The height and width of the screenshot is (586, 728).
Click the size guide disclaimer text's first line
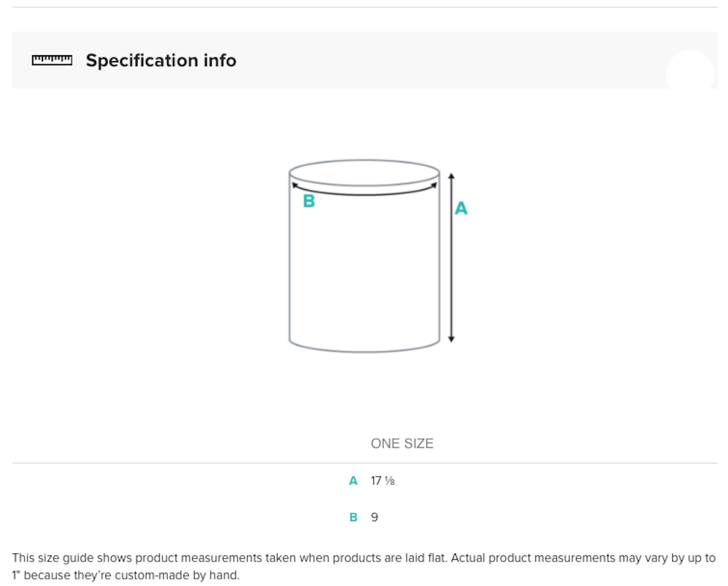pos(364,558)
